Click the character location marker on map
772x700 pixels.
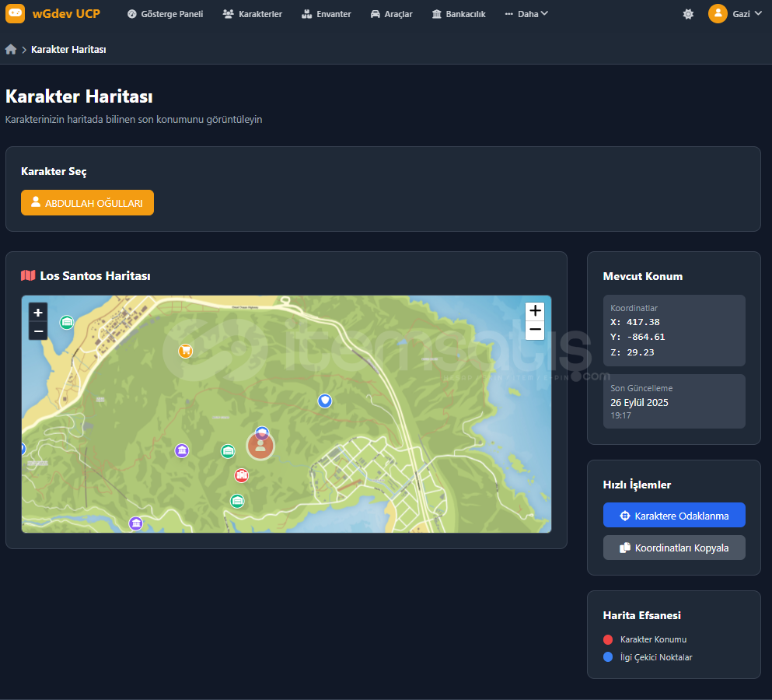coord(260,446)
